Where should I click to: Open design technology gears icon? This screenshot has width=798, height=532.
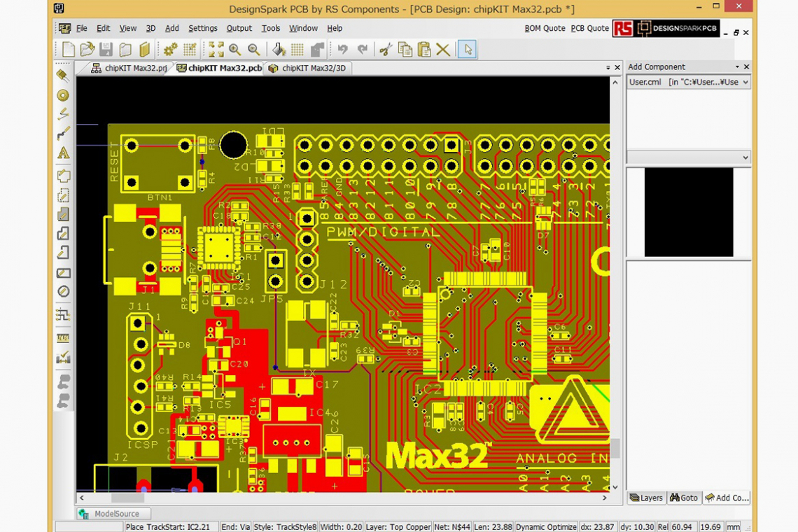click(170, 50)
